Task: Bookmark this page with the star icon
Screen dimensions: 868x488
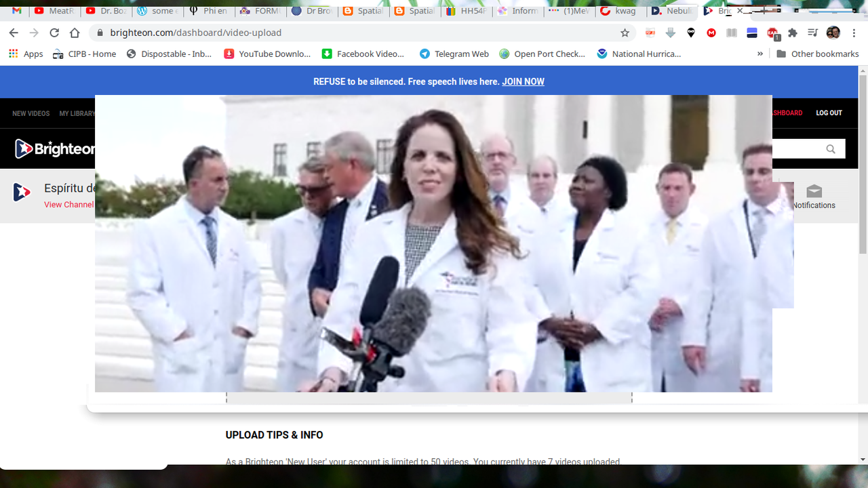Action: (625, 33)
